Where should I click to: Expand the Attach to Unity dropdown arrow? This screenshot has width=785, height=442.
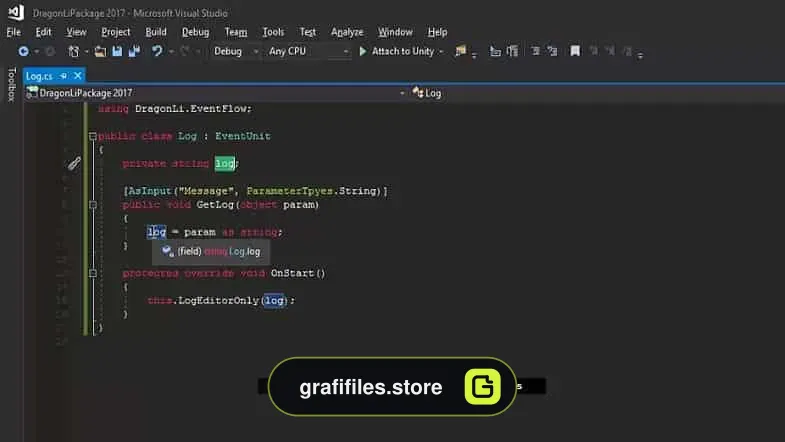[441, 52]
